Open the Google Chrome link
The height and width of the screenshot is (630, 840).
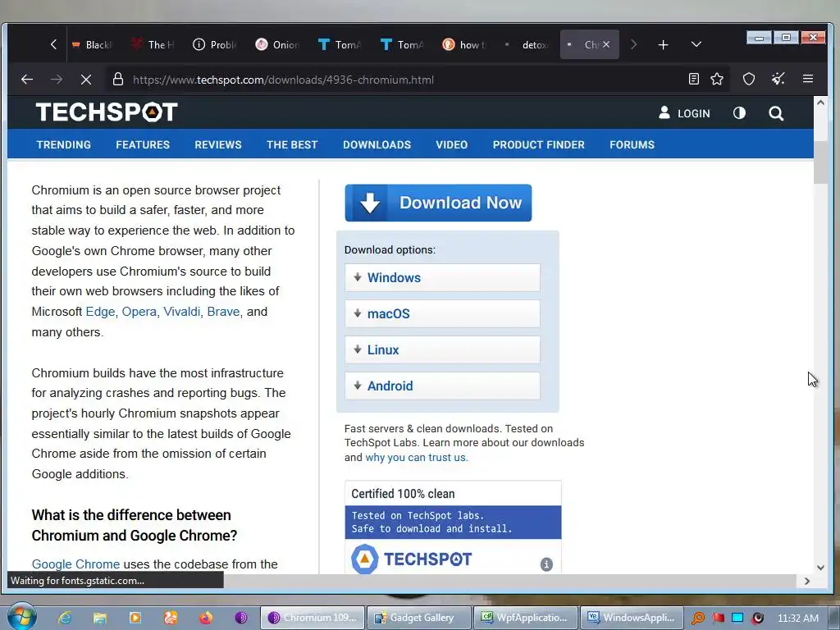coord(75,564)
